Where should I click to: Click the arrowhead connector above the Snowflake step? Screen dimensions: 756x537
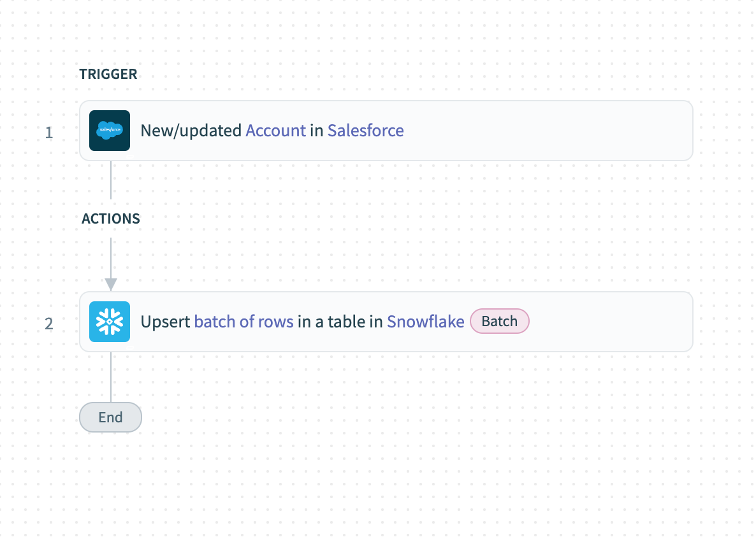pyautogui.click(x=111, y=283)
